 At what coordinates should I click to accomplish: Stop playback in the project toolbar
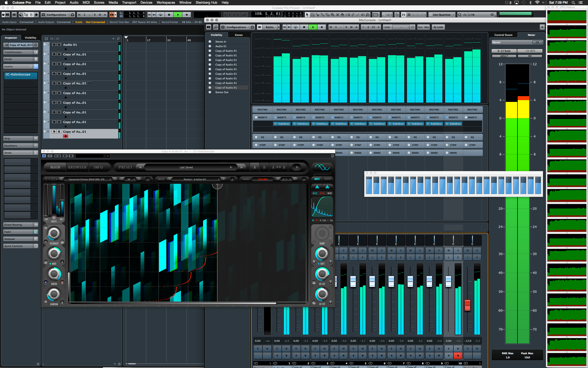pyautogui.click(x=169, y=14)
